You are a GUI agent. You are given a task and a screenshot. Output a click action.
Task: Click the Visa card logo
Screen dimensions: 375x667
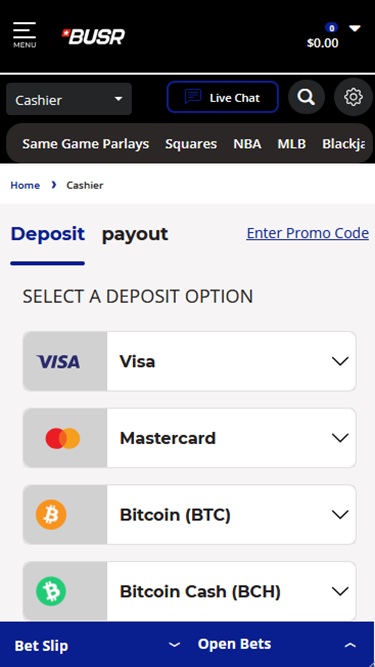[58, 362]
